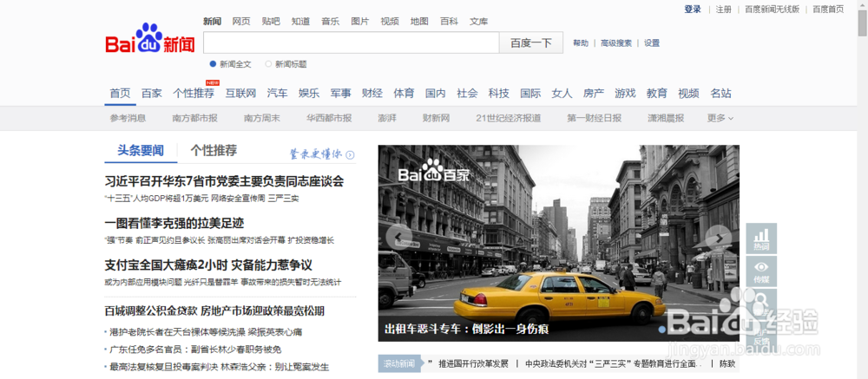Go to next slide with right arrow
This screenshot has height=379, width=868.
(x=719, y=238)
